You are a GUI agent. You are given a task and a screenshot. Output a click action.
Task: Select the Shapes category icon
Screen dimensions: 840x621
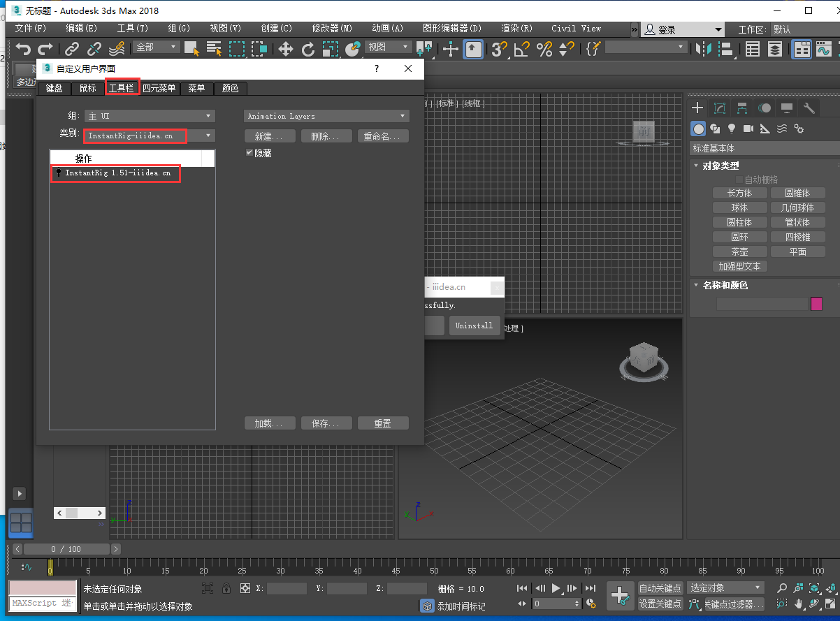pyautogui.click(x=715, y=129)
